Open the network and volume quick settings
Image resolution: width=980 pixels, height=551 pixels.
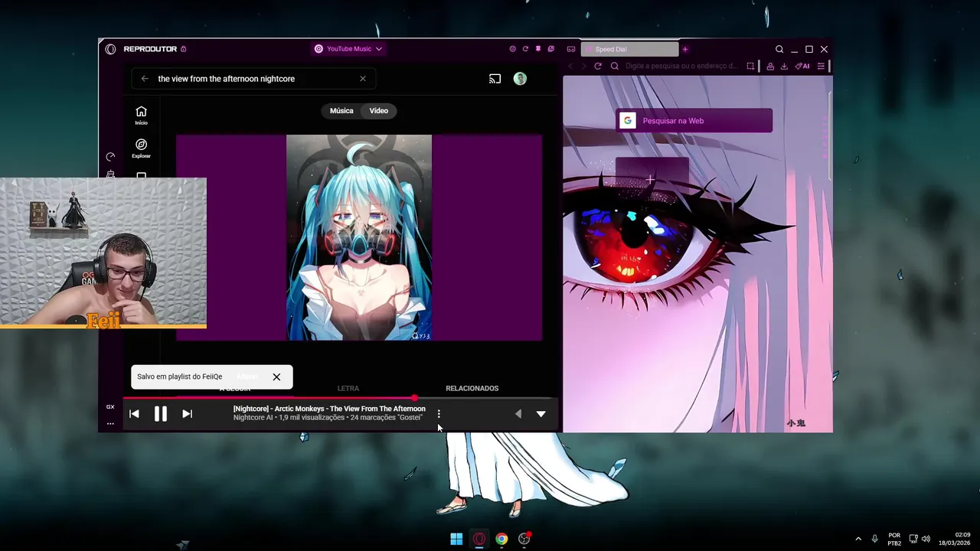pos(920,539)
